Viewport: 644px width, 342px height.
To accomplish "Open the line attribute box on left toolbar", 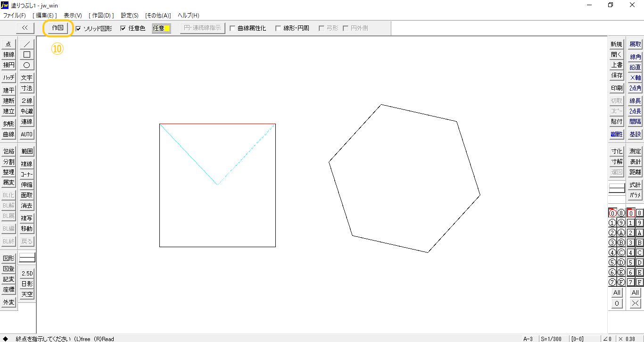I will pyautogui.click(x=27, y=258).
